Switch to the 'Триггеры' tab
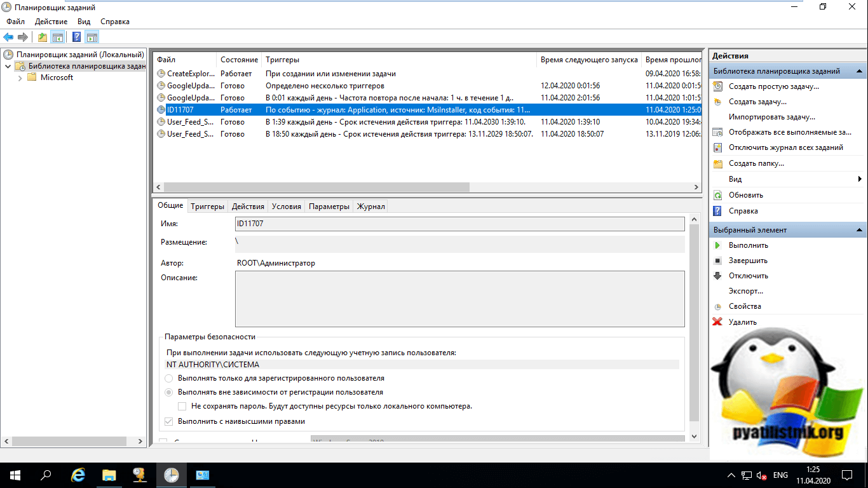868x488 pixels. [207, 207]
